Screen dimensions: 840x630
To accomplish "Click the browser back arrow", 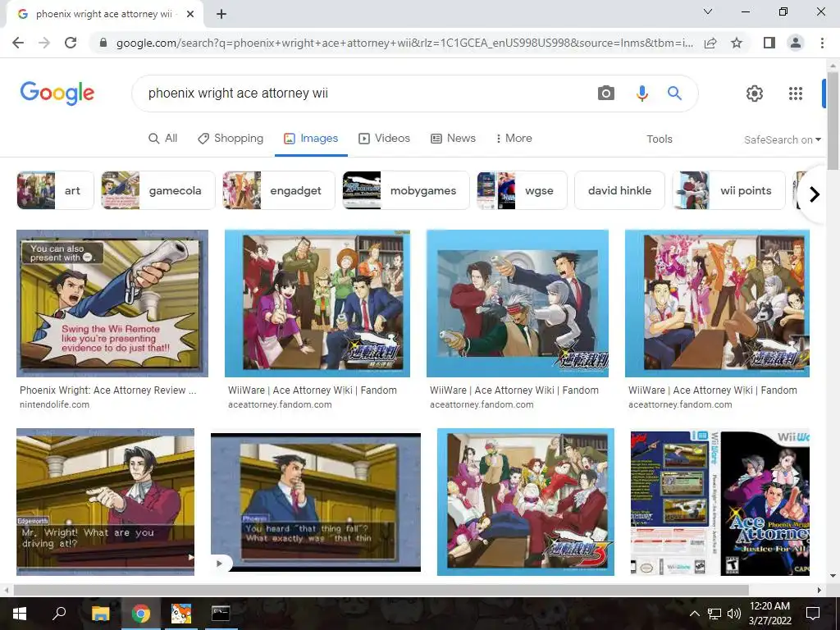I will pyautogui.click(x=18, y=43).
